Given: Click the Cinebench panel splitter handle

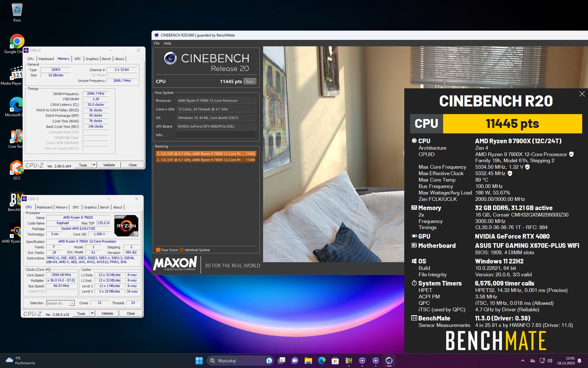Looking at the screenshot, I should [262, 161].
